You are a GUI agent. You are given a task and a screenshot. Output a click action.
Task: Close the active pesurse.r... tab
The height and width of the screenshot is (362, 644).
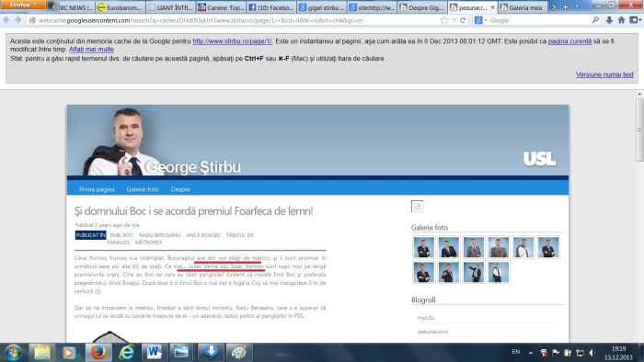(492, 7)
